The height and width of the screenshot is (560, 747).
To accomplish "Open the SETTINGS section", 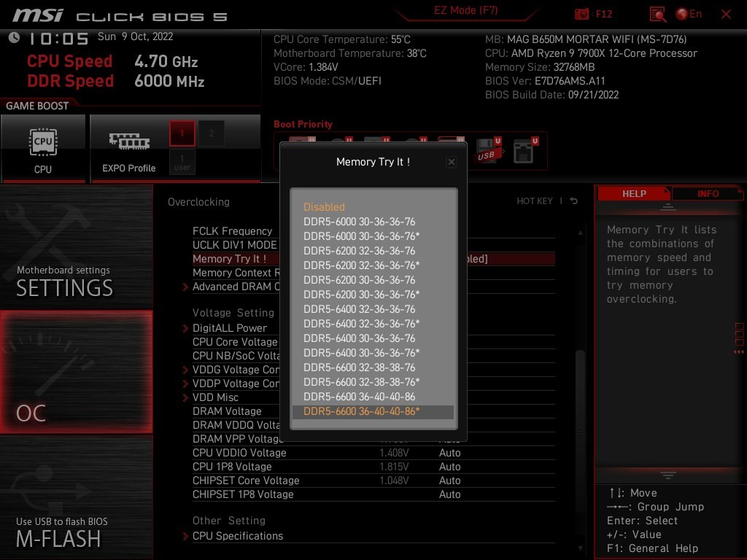I will tap(76, 248).
